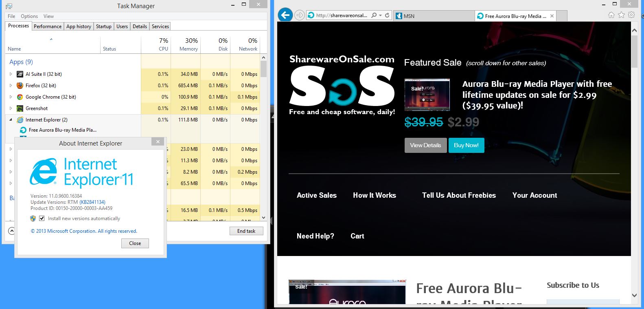Open the Your Account link
The width and height of the screenshot is (644, 309).
coord(534,195)
